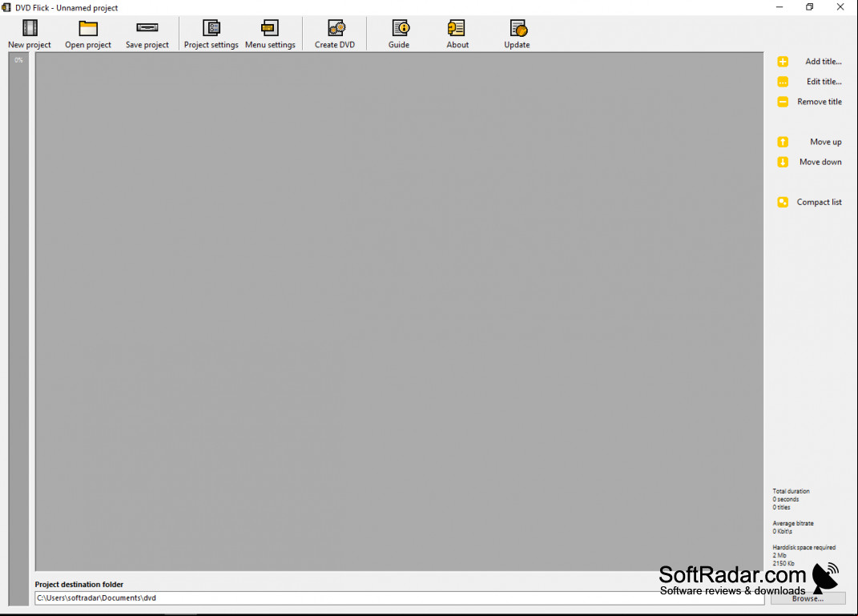Click the 0 titles count text
Screen dimensions: 858x616
[781, 508]
